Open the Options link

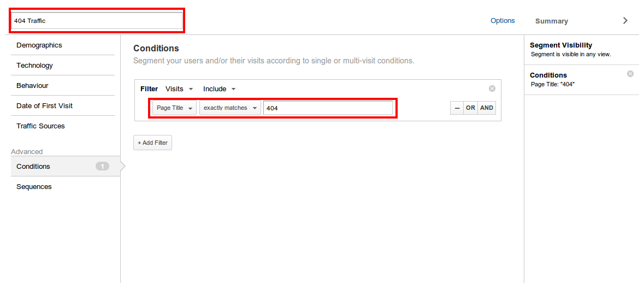pyautogui.click(x=502, y=21)
